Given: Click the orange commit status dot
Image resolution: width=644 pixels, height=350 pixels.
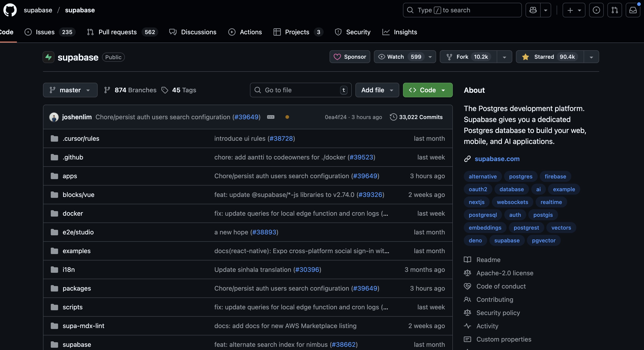Looking at the screenshot, I should 287,117.
